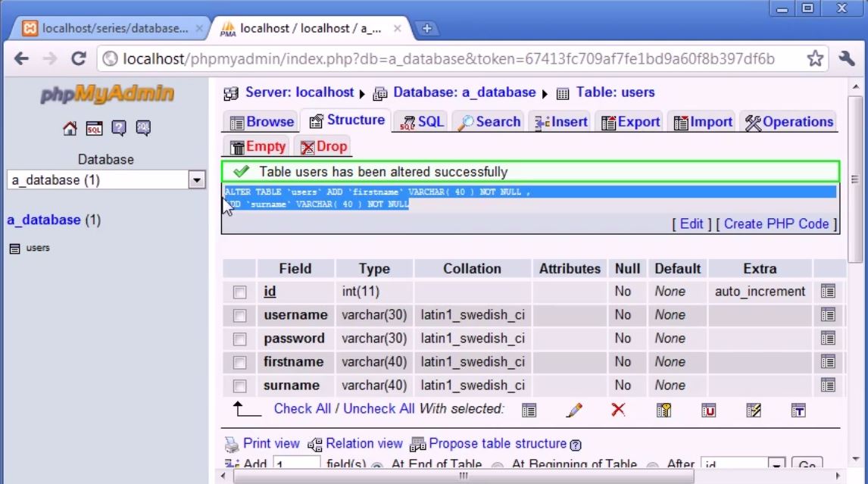
Task: Open the phpMyAdmin home page icon
Action: tap(70, 128)
